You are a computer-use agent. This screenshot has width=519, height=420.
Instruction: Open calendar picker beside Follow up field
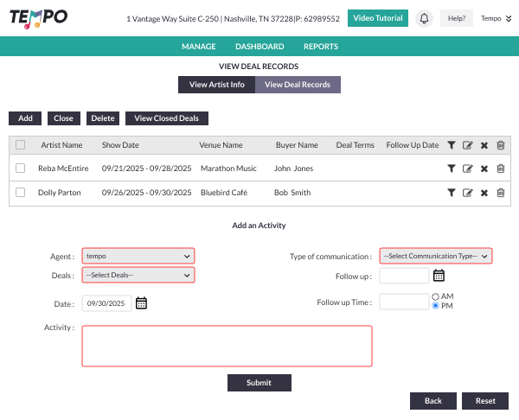(439, 276)
